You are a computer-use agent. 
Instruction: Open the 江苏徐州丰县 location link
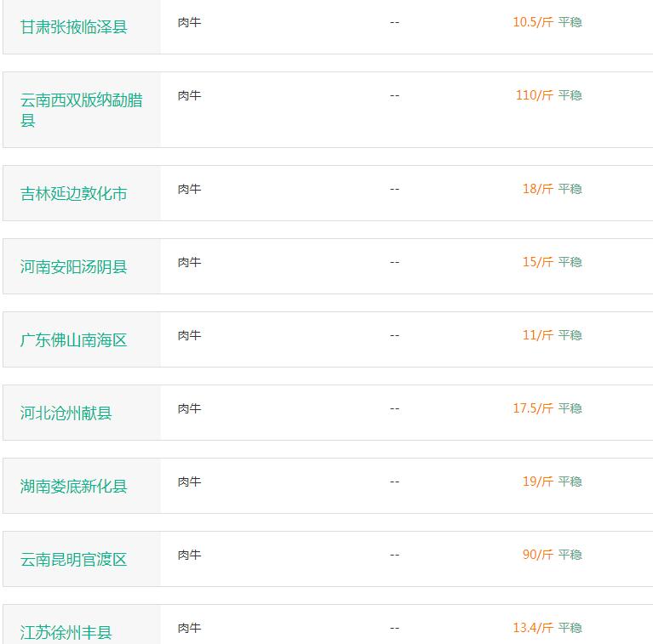(66, 632)
